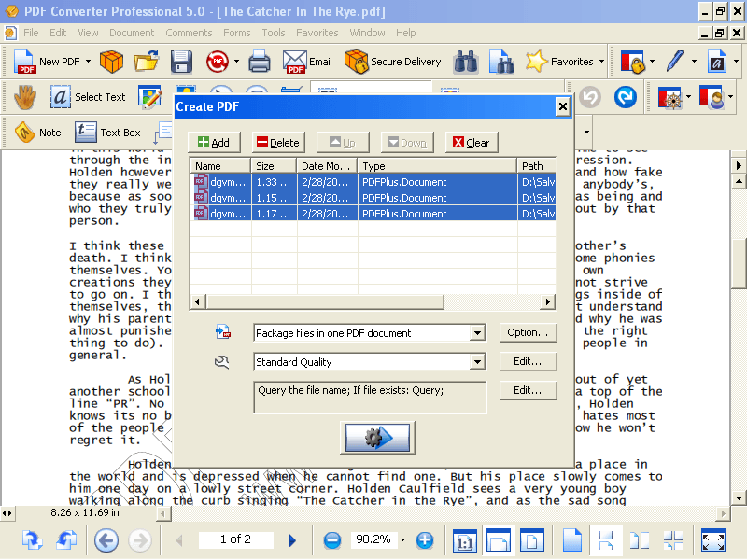
Task: Expand New PDF dropdown arrow
Action: [88, 62]
